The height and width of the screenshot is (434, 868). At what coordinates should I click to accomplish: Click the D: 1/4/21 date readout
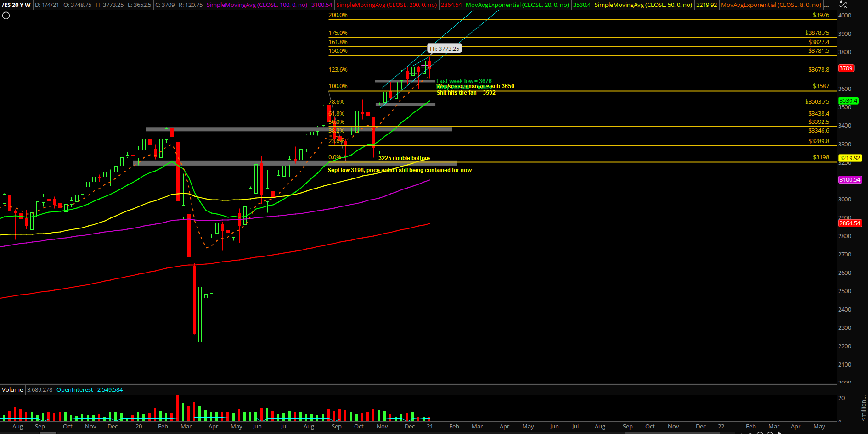coord(47,5)
